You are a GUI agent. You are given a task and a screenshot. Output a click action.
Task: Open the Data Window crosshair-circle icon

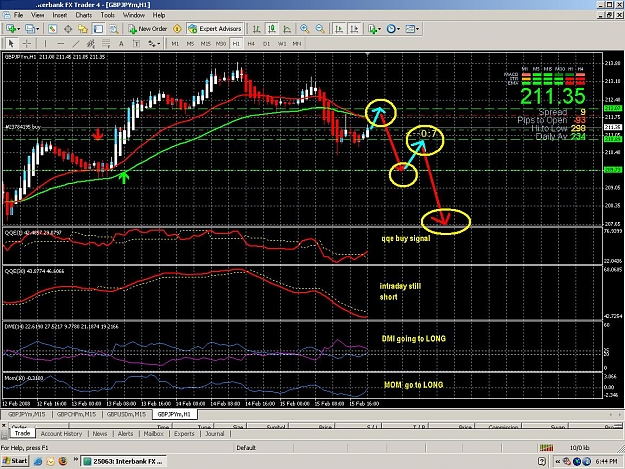(x=68, y=29)
